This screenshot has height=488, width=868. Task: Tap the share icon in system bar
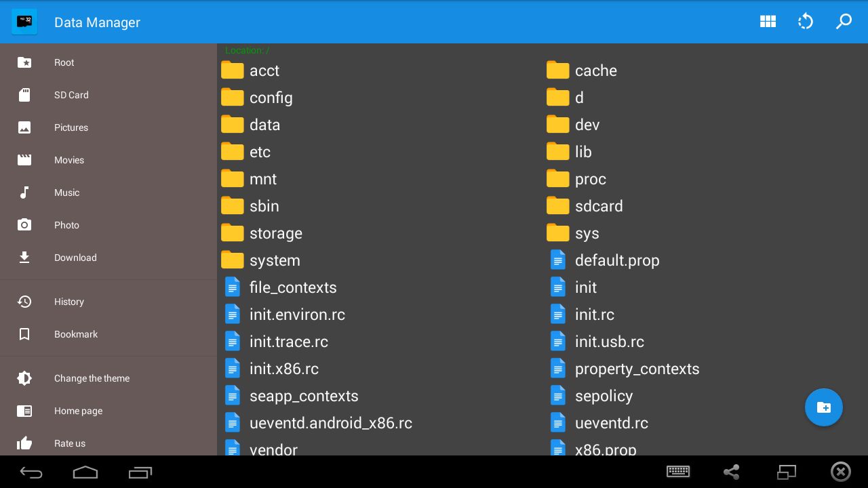click(731, 472)
